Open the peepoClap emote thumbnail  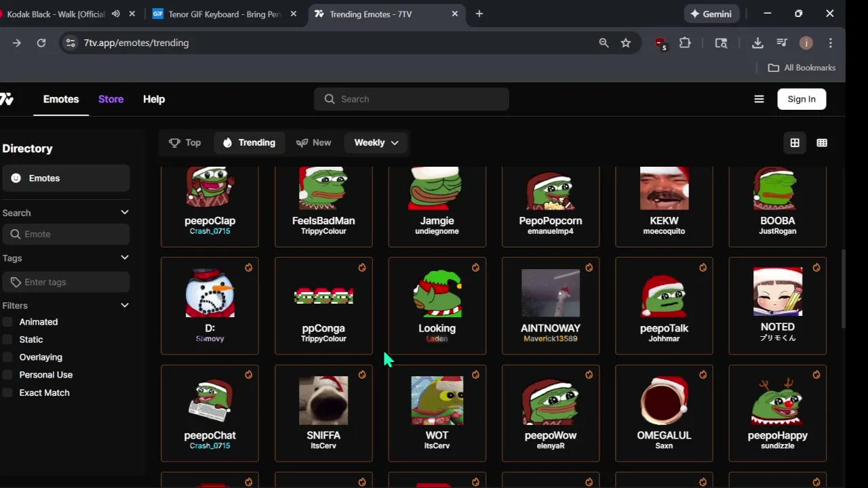point(210,188)
